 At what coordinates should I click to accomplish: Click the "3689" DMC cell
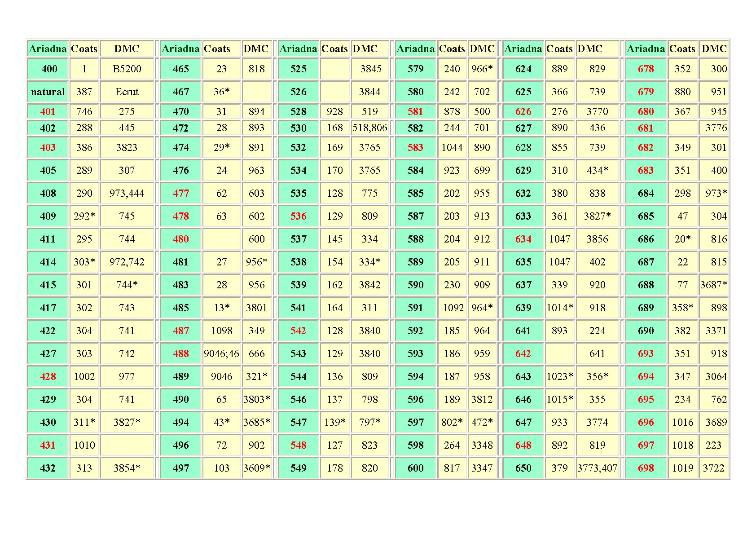pyautogui.click(x=714, y=423)
